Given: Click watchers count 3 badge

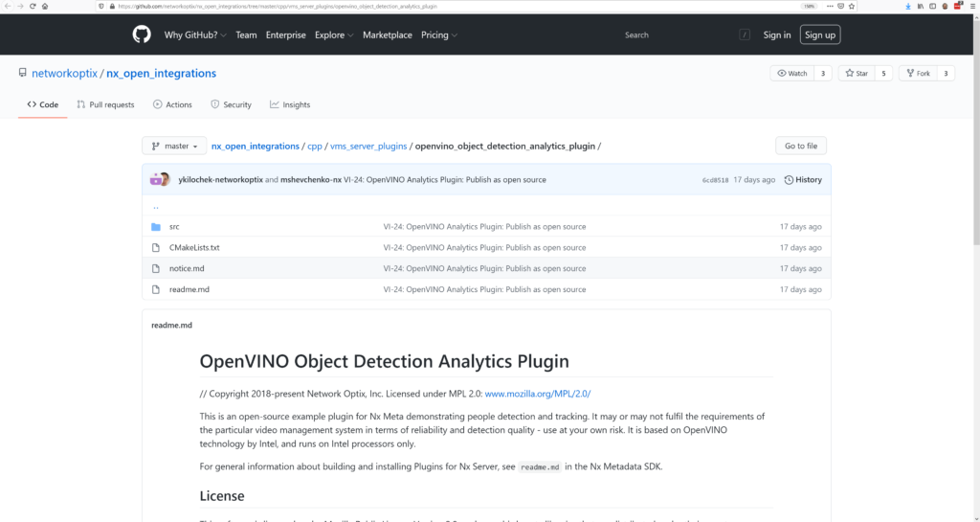Looking at the screenshot, I should tap(822, 73).
